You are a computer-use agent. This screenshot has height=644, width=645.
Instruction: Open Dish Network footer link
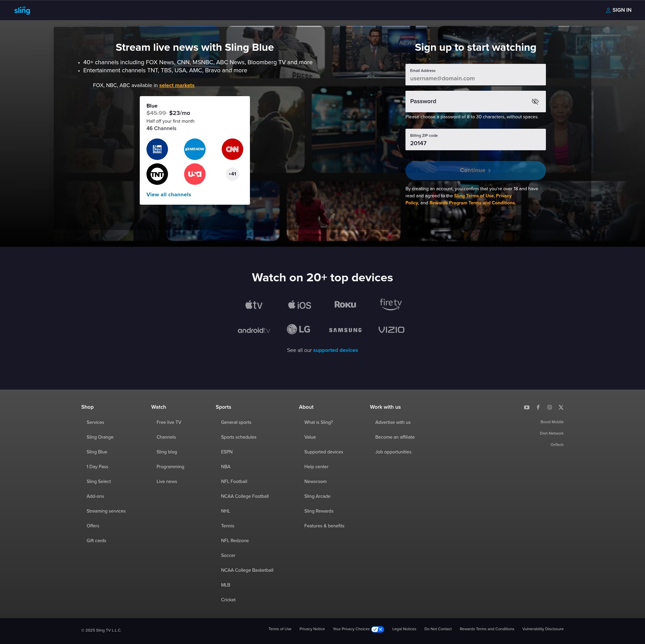click(552, 433)
